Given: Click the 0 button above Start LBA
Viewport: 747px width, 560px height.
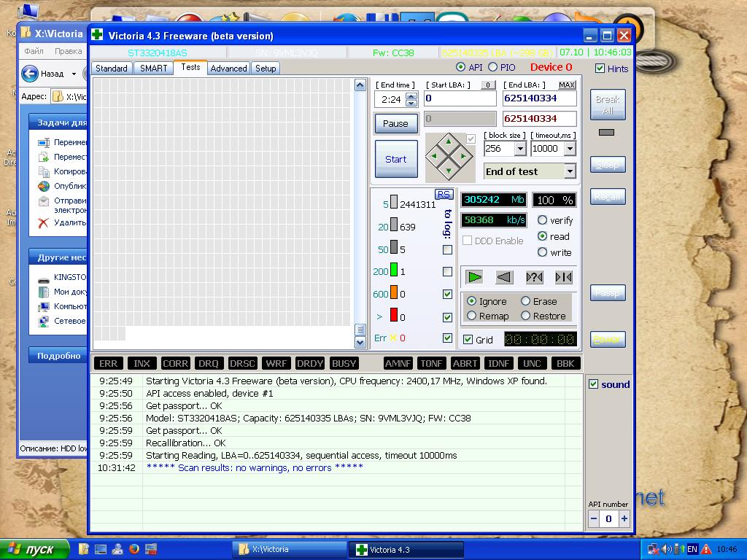Looking at the screenshot, I should tap(487, 85).
